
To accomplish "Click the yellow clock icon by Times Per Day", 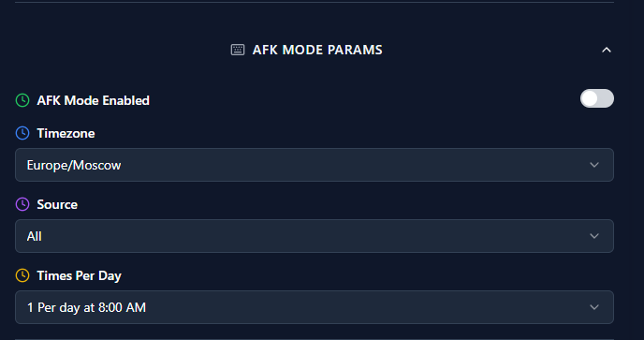I will click(22, 275).
